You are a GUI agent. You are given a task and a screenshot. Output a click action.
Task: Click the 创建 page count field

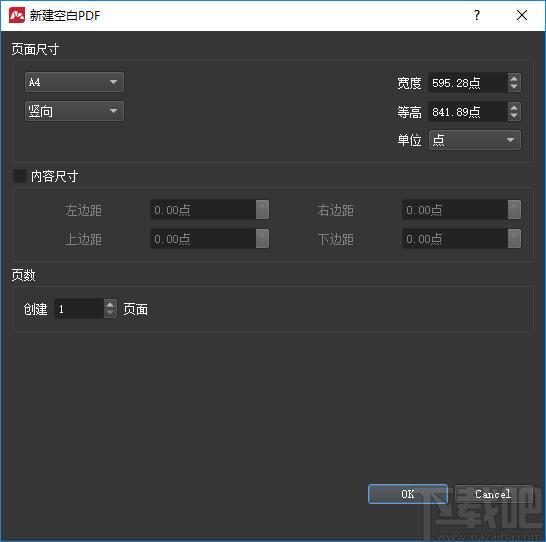(x=79, y=309)
